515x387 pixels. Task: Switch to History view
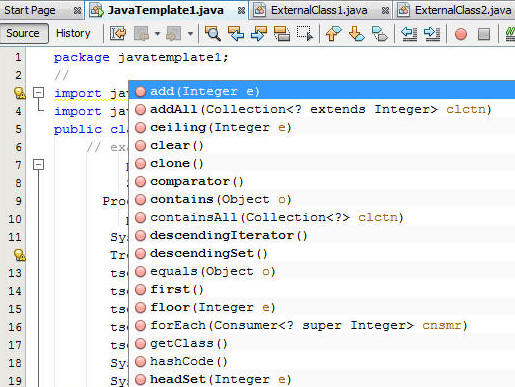point(73,33)
